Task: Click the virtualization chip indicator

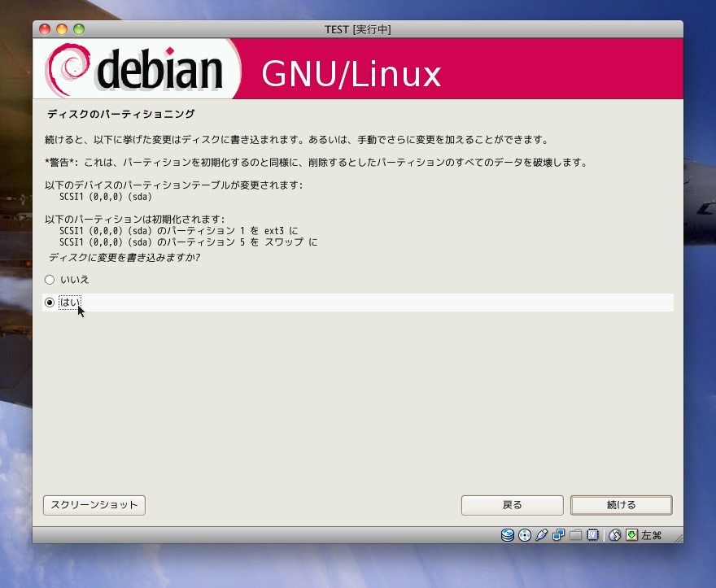Action: [592, 535]
